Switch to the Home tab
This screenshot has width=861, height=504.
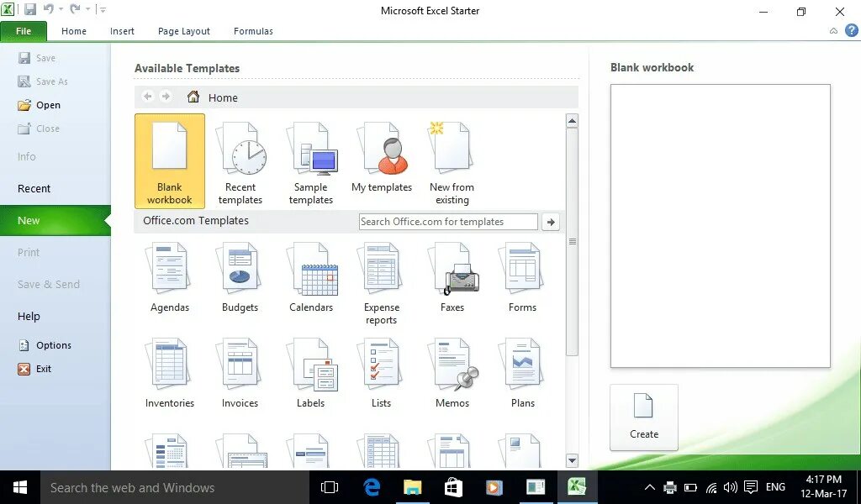click(74, 31)
